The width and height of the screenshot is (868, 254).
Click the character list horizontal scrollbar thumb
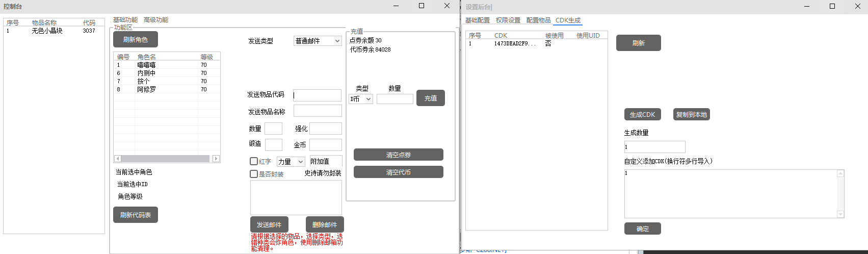point(165,159)
